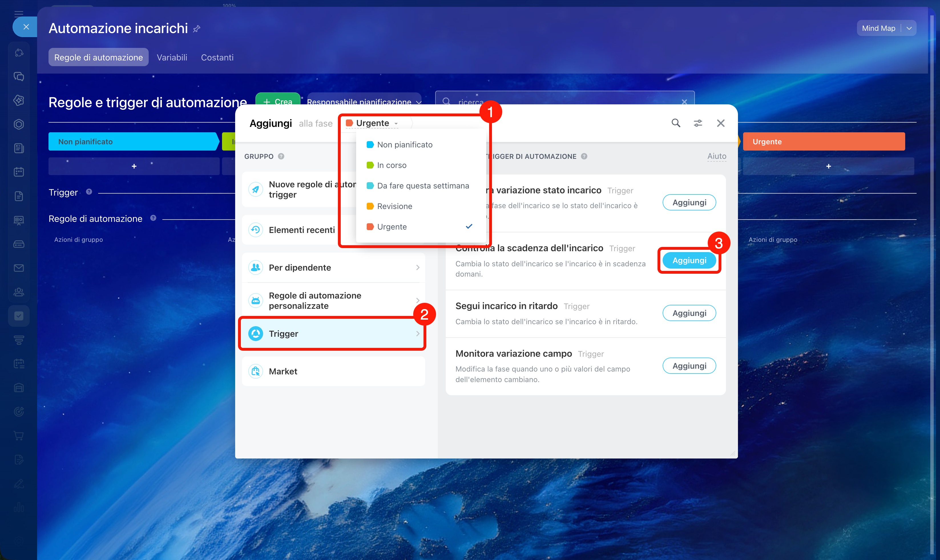940x560 pixels.
Task: Open the calendar icon in the sidebar
Action: tap(19, 172)
